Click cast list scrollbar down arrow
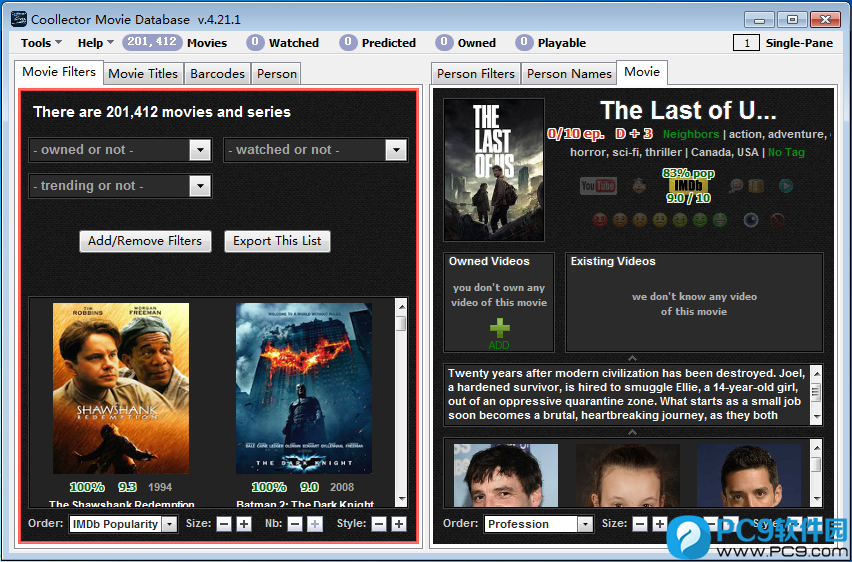 coord(816,499)
